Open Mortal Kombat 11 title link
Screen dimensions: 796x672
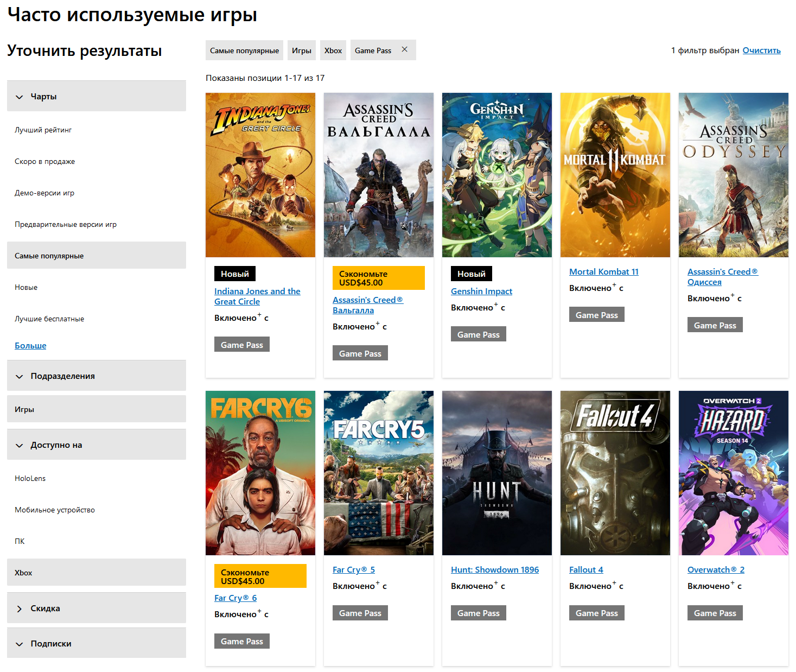pos(604,272)
